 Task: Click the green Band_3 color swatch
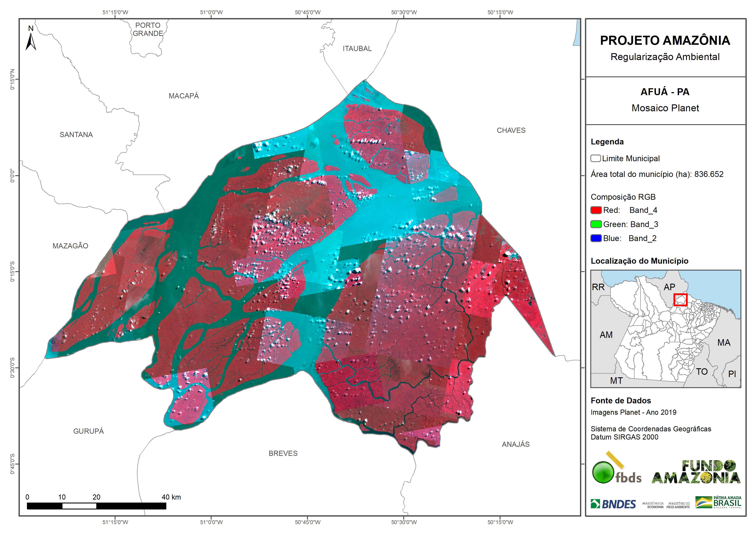[x=596, y=224]
